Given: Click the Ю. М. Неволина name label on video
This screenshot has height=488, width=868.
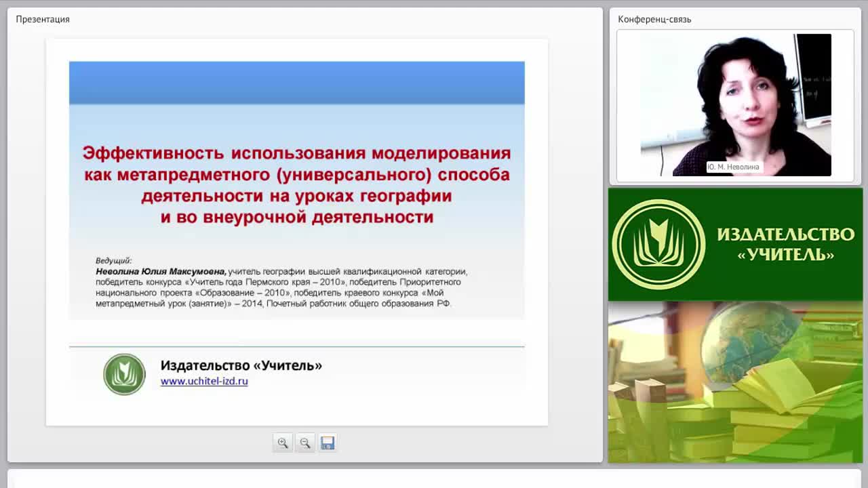Looking at the screenshot, I should [734, 167].
